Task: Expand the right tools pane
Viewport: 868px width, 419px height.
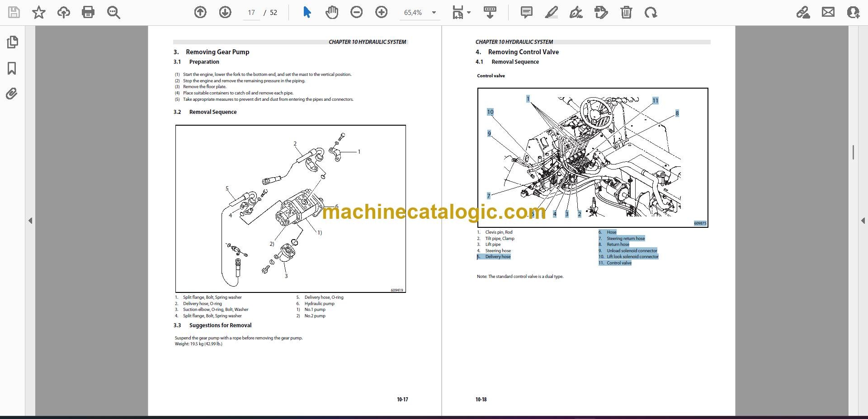Action: pos(863,221)
